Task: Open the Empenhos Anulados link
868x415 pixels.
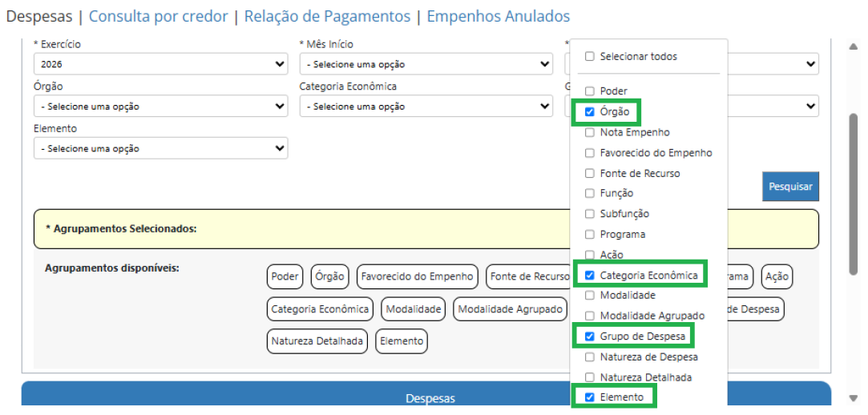Action: pyautogui.click(x=499, y=17)
